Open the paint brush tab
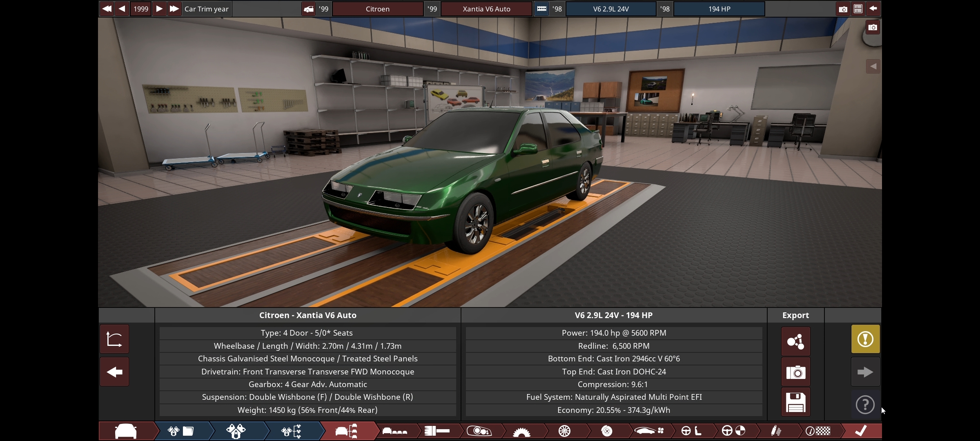The height and width of the screenshot is (441, 980). coord(437,431)
